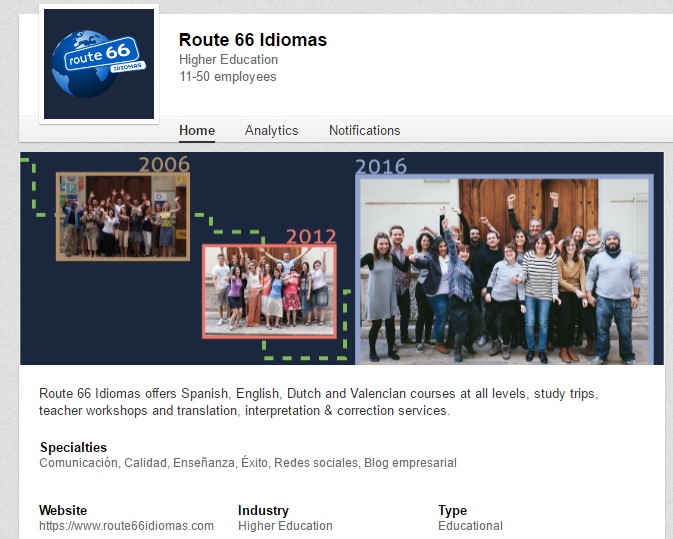Click the Specialties heading
673x539 pixels.
pos(73,447)
